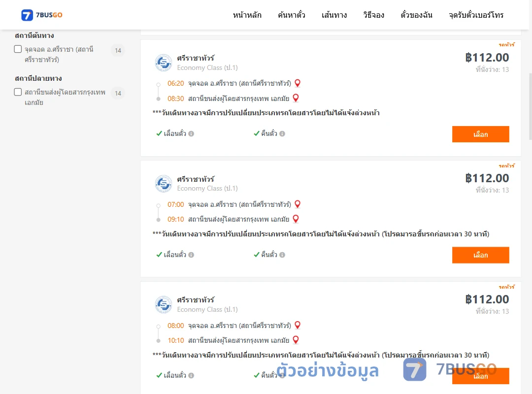Click ฿112.00 price on the 06:20 trip
Screen dimensions: 532x394
pos(487,57)
